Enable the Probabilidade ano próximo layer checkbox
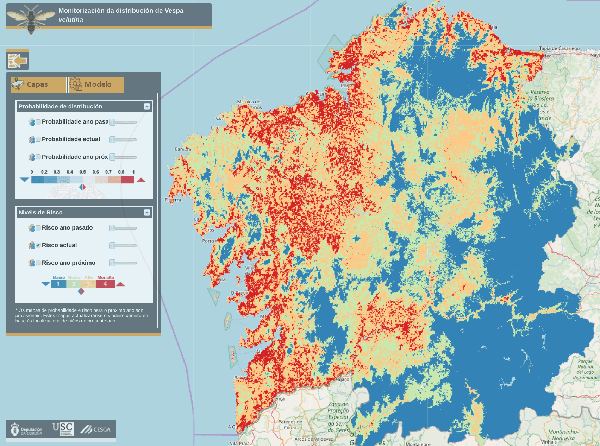This screenshot has height=446, width=600. coord(39,157)
